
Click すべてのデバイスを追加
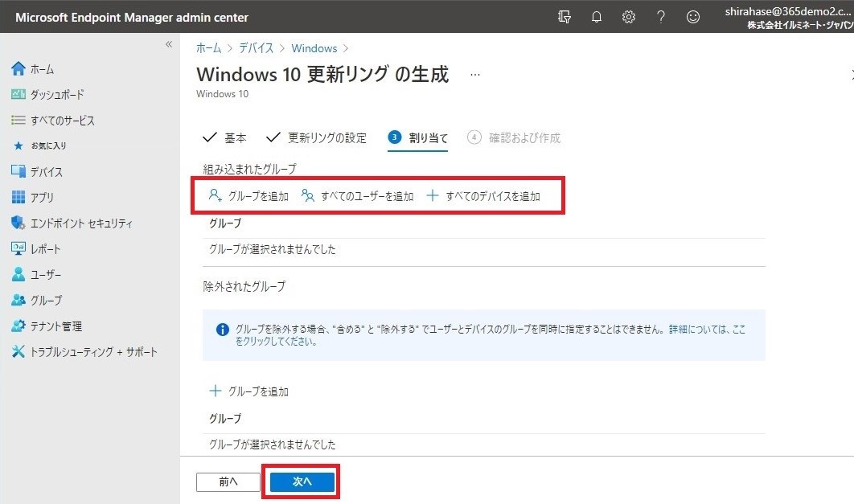[x=493, y=196]
